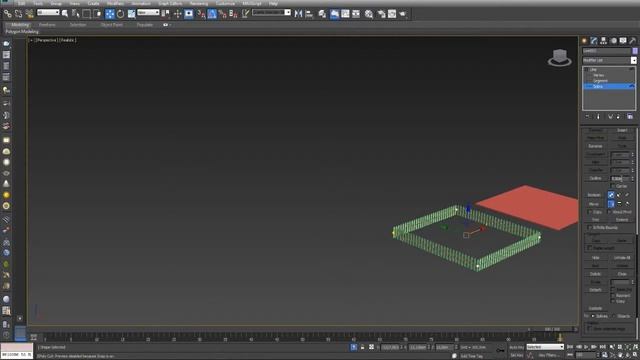The image size is (640, 360).
Task: Click the Unlink Selection tool
Action: tap(18, 14)
